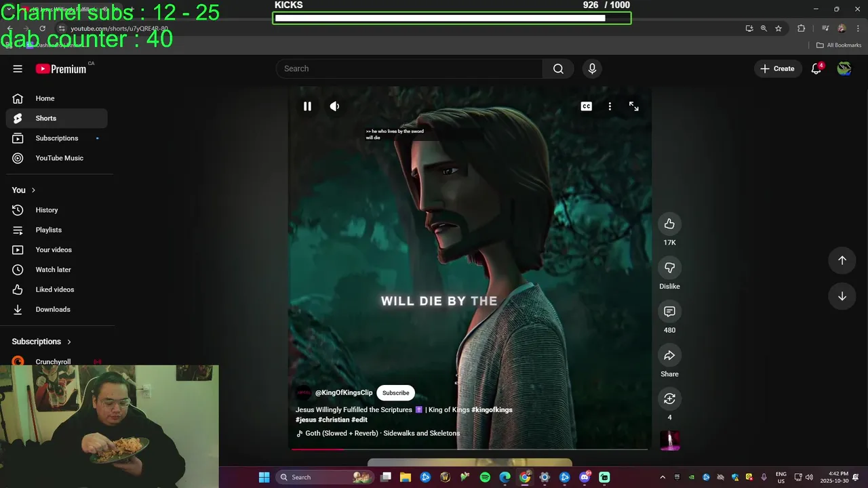Viewport: 868px width, 488px height.
Task: Switch to Chrome in the taskbar
Action: point(525,477)
